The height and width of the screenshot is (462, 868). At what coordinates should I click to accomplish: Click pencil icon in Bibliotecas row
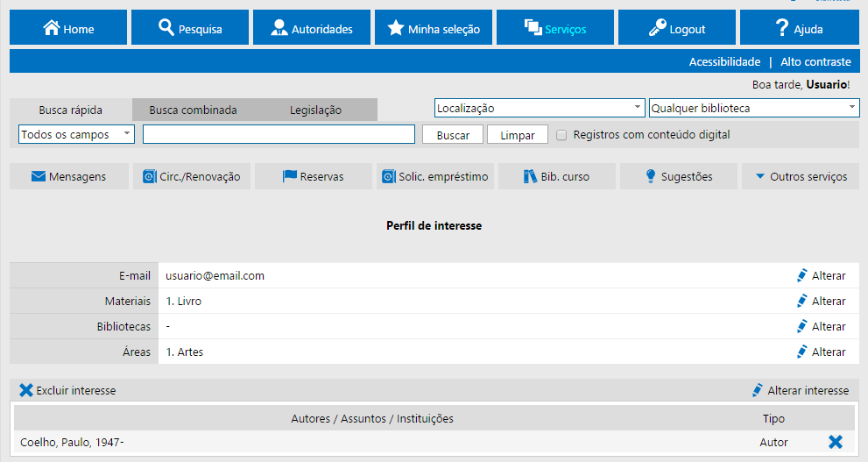pos(801,326)
